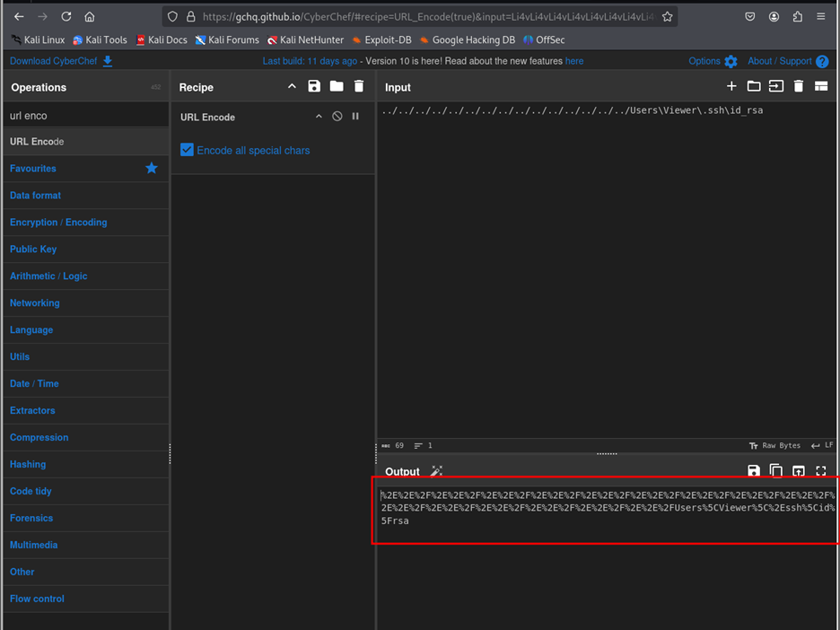
Task: Uncheck Encode all special chars
Action: [187, 150]
